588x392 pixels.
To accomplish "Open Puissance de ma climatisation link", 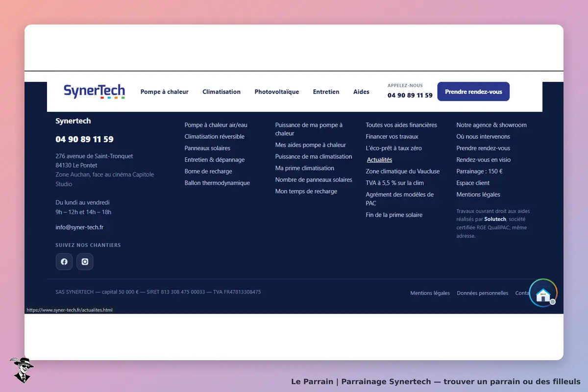I will pyautogui.click(x=314, y=157).
